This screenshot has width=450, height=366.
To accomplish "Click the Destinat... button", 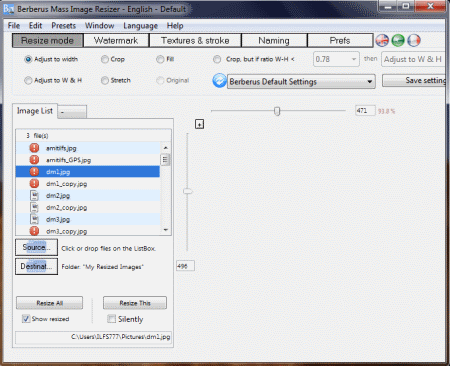I will click(x=36, y=266).
